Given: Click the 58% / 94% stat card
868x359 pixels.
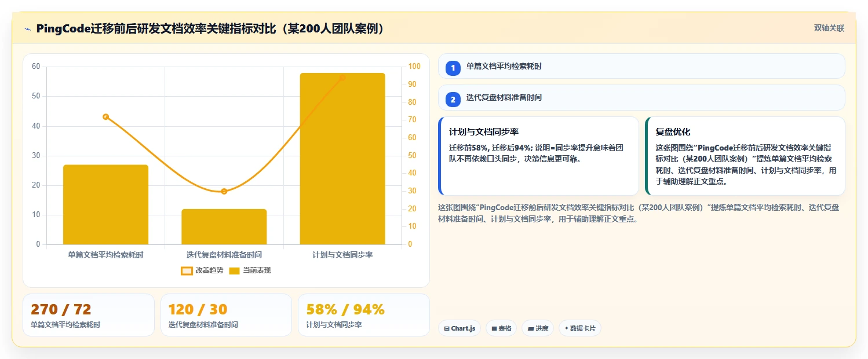Looking at the screenshot, I should point(364,315).
